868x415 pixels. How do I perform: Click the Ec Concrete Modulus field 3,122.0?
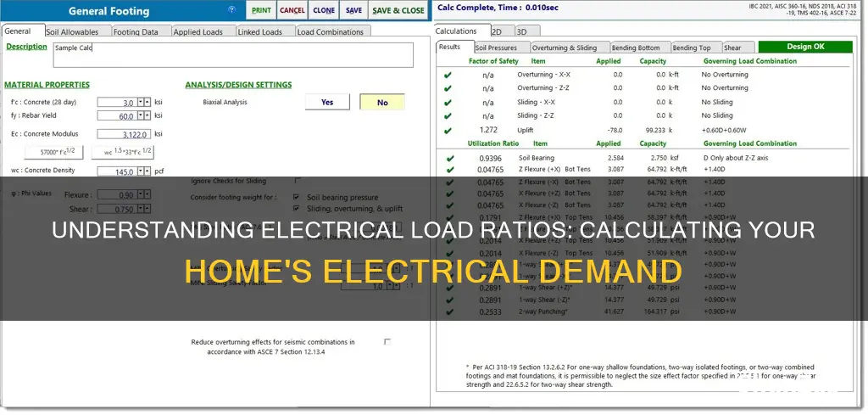(124, 134)
